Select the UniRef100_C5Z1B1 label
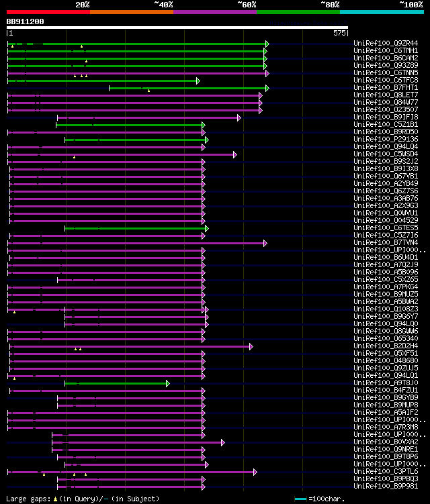Viewport: 430px width, 504px height. pyautogui.click(x=386, y=124)
